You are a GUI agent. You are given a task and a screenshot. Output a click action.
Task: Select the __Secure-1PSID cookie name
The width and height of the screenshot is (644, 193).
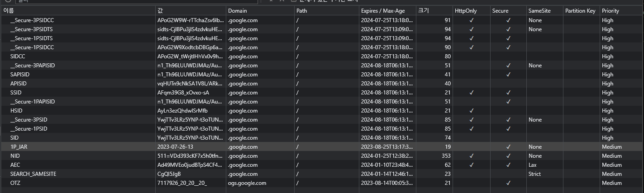(29, 129)
